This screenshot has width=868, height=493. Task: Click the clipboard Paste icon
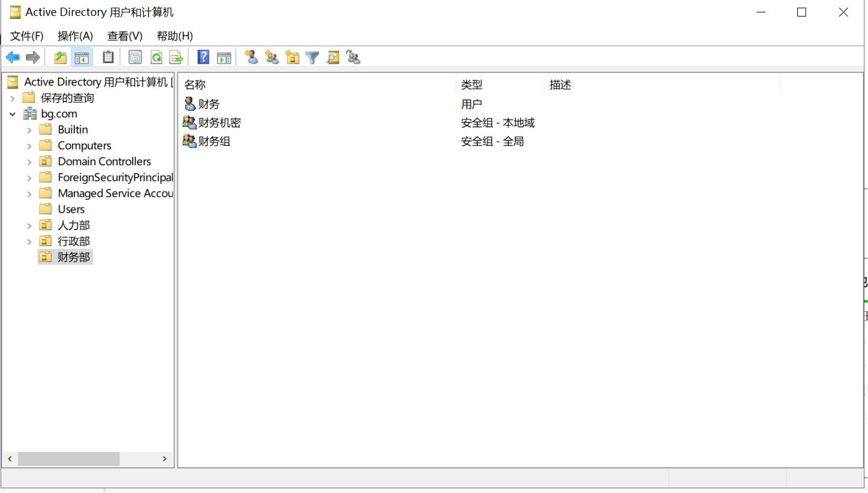pos(108,57)
